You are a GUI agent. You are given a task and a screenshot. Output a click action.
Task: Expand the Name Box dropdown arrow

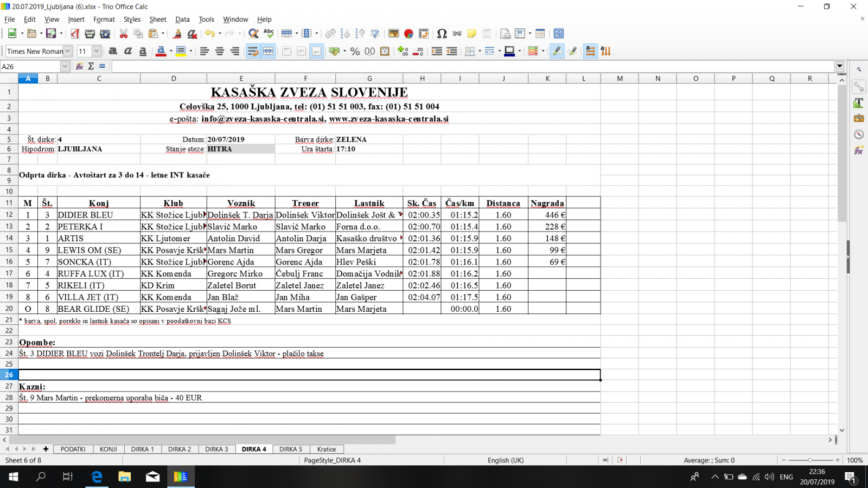pos(65,66)
